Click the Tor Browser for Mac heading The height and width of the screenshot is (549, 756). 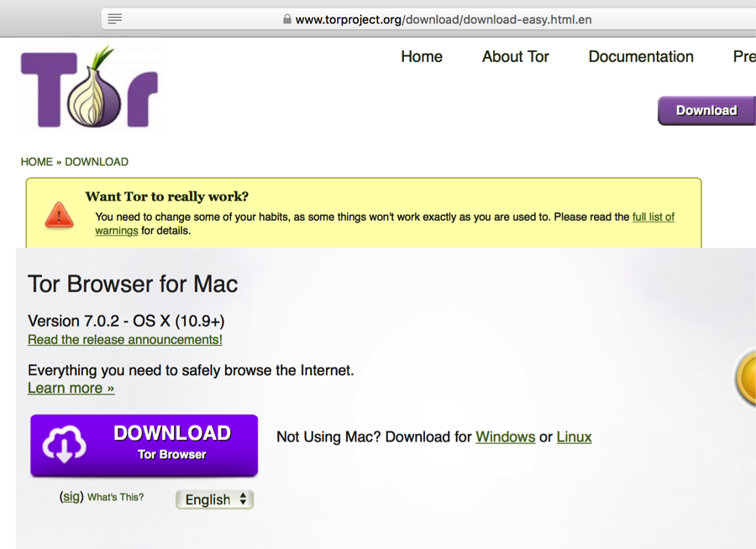coord(133,284)
